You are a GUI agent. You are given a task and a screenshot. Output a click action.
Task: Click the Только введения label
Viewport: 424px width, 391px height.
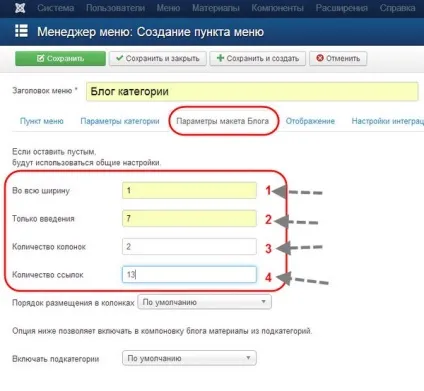pos(43,219)
